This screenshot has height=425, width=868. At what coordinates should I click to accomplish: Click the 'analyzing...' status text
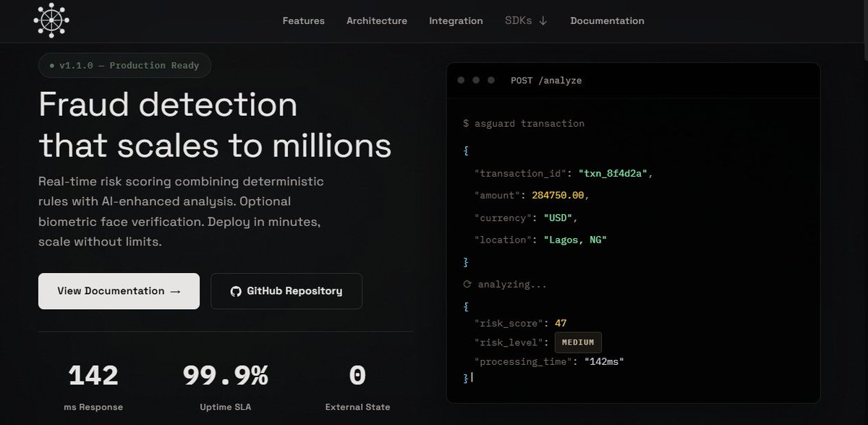(x=512, y=285)
